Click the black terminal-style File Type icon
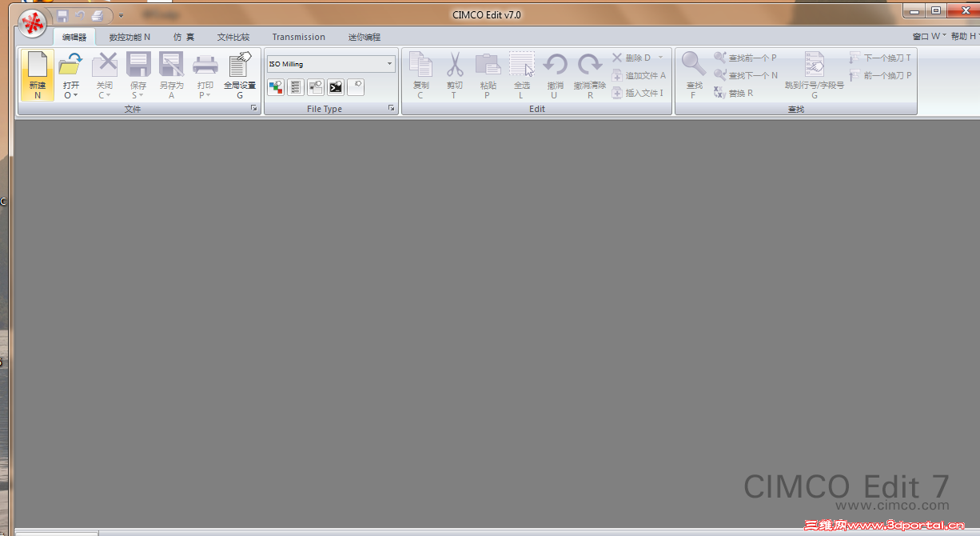Image resolution: width=980 pixels, height=536 pixels. click(336, 87)
